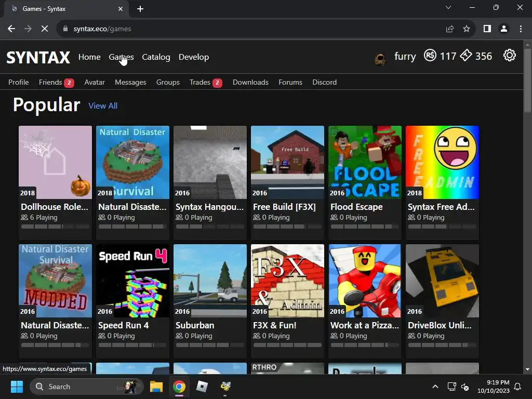The width and height of the screenshot is (532, 399).
Task: Close the Games - Syntax tab
Action: 121,9
